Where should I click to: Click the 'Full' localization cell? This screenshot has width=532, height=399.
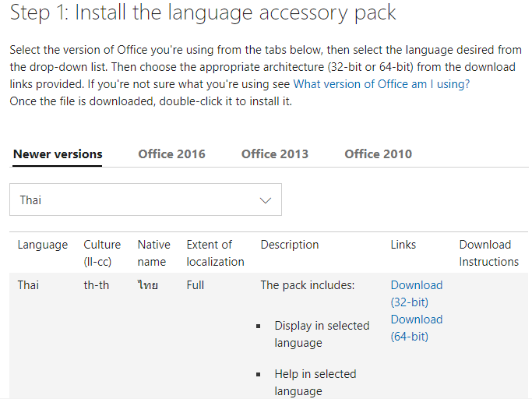(x=195, y=285)
